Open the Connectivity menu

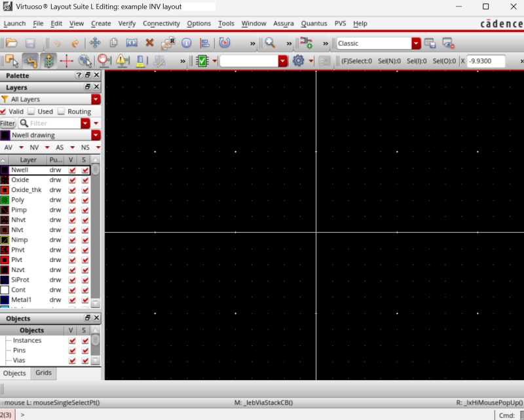pos(161,24)
